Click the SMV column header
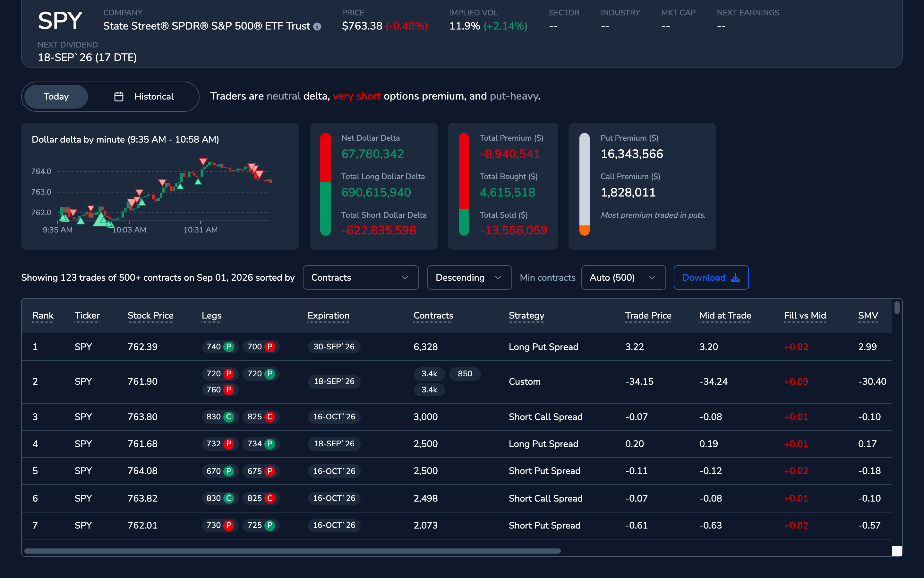The width and height of the screenshot is (924, 578). click(x=868, y=315)
